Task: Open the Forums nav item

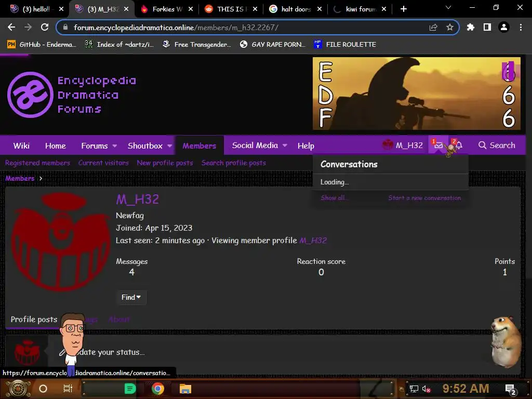Action: (x=95, y=145)
